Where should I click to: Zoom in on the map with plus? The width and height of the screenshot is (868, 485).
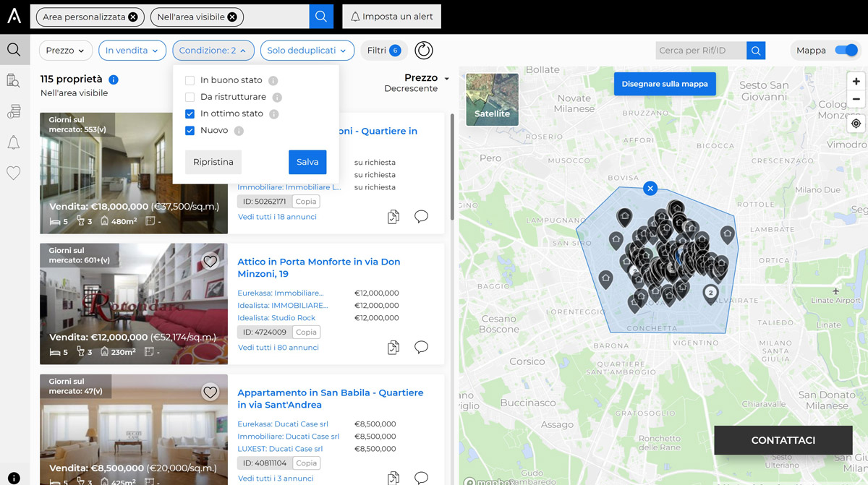coord(856,82)
